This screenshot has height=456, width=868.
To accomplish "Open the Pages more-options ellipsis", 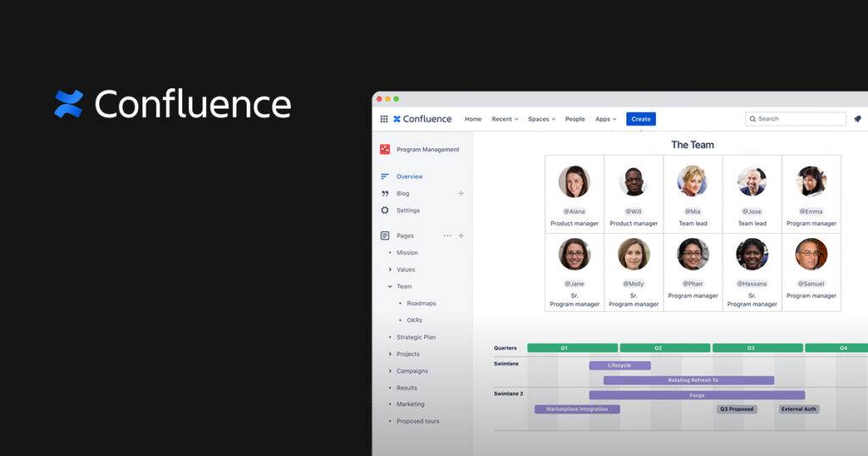I will (x=448, y=236).
